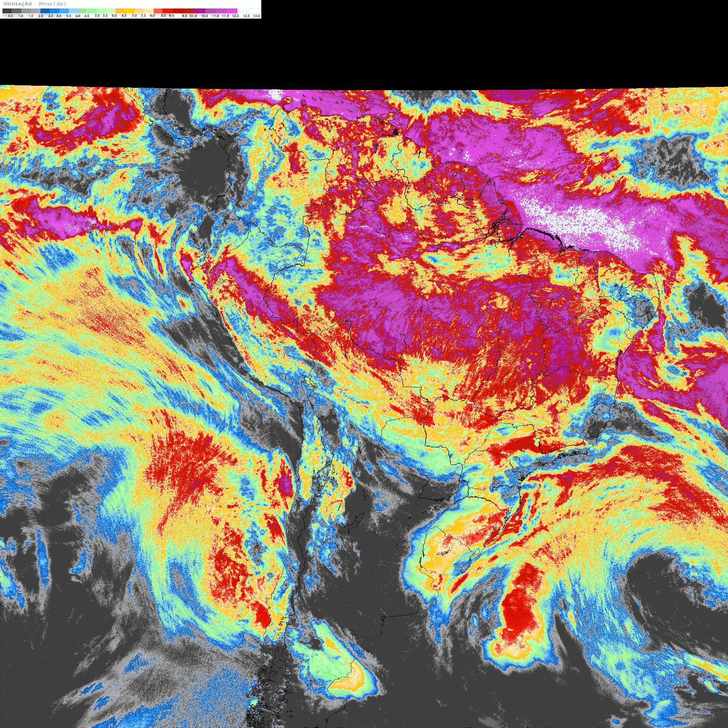Pick the dark blue legend swatch for 2.5 hours

point(45,11)
